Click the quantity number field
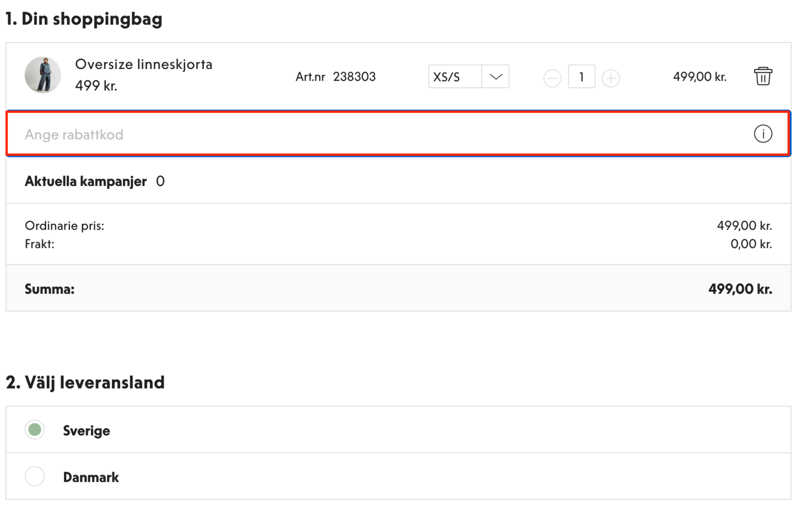This screenshot has height=532, width=798. click(581, 76)
